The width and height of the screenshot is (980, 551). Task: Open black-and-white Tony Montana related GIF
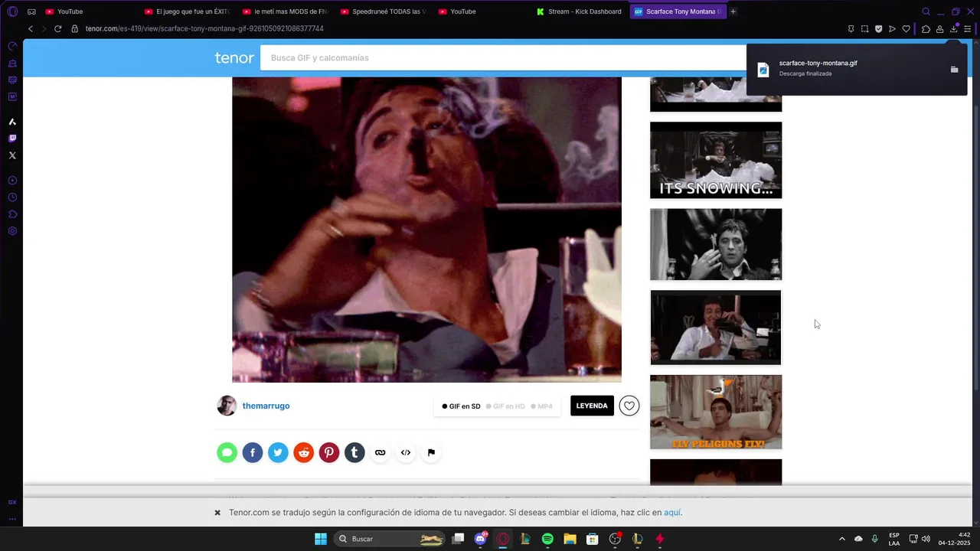[716, 244]
